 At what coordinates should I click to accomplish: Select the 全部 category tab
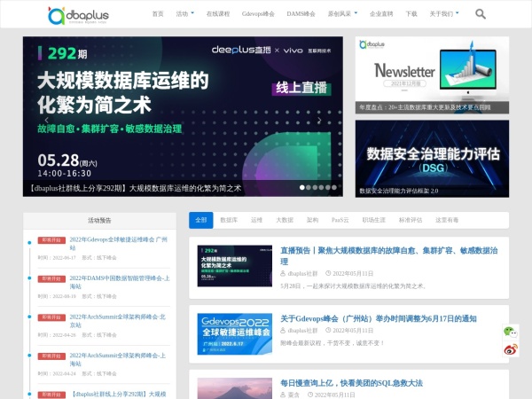click(x=201, y=220)
